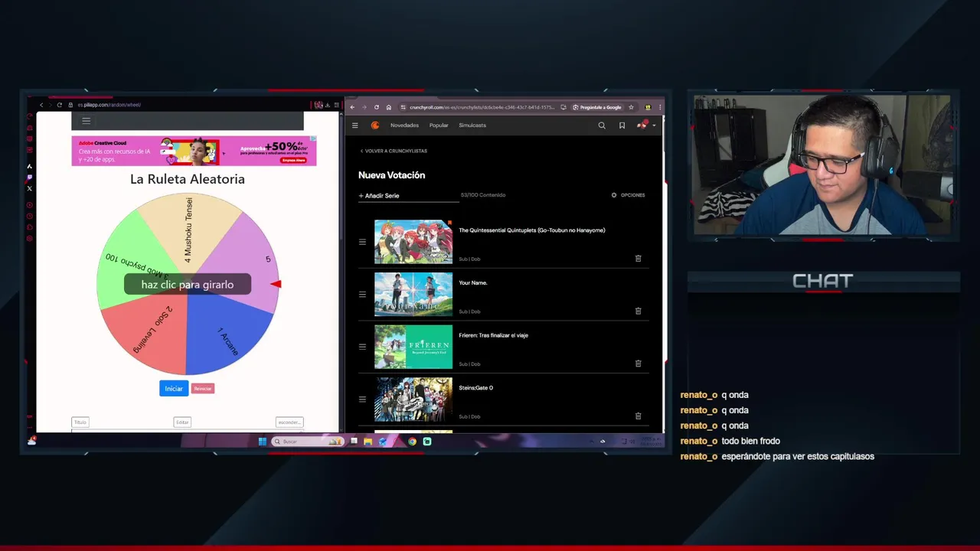Viewport: 980px width, 551px height.
Task: Grab reorder handle for Steins;Gate 0
Action: pyautogui.click(x=362, y=399)
